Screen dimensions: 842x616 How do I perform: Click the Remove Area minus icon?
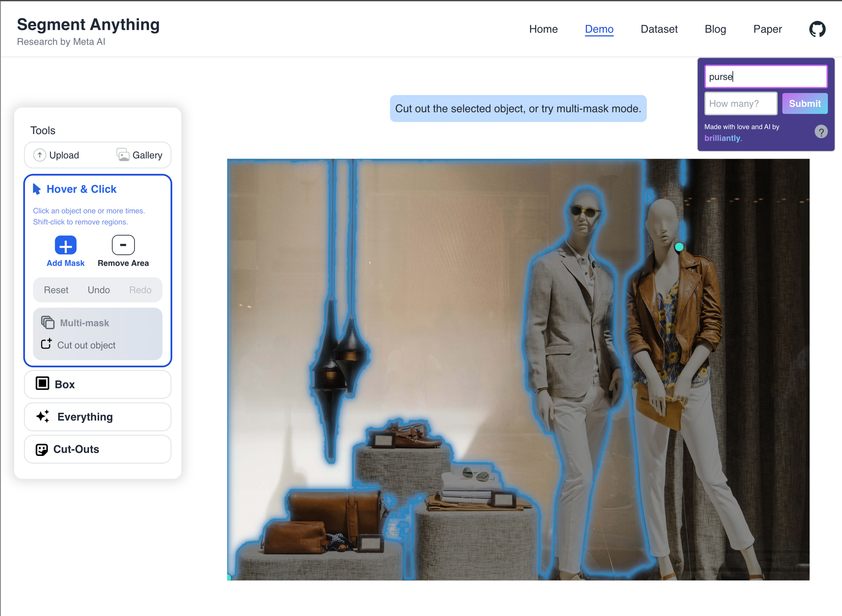pyautogui.click(x=123, y=245)
